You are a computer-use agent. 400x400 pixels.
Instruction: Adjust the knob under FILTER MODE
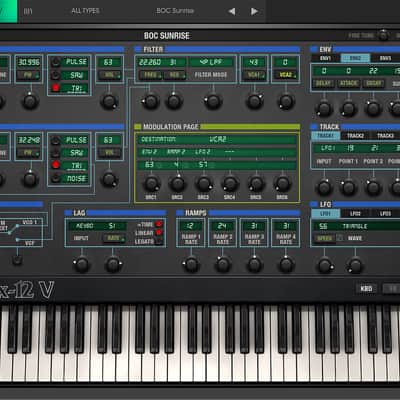tap(213, 102)
